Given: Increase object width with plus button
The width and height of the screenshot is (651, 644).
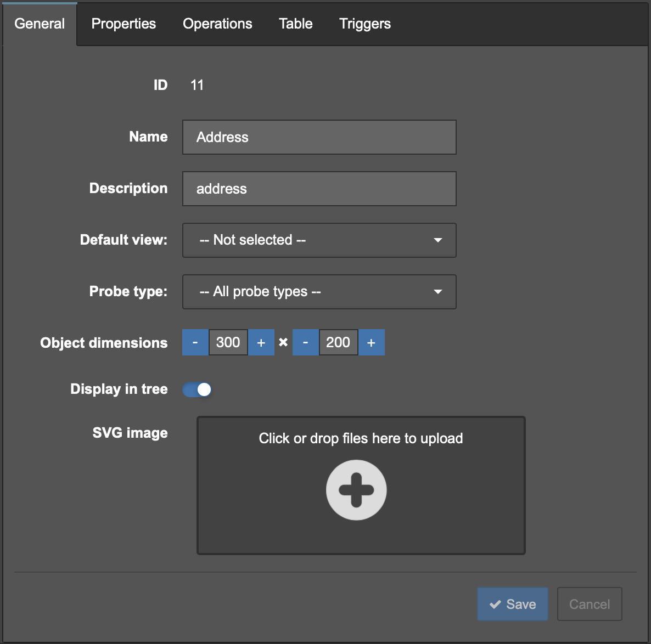Looking at the screenshot, I should (261, 342).
